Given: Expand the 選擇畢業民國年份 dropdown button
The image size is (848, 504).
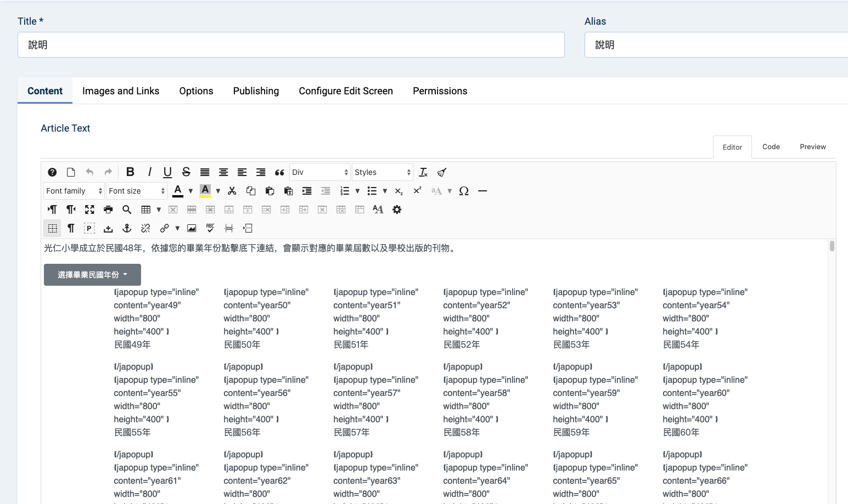Looking at the screenshot, I should point(92,275).
